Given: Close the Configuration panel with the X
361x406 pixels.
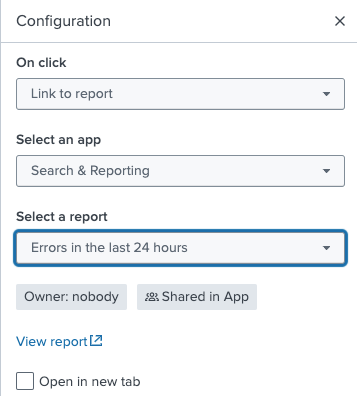Looking at the screenshot, I should (340, 21).
